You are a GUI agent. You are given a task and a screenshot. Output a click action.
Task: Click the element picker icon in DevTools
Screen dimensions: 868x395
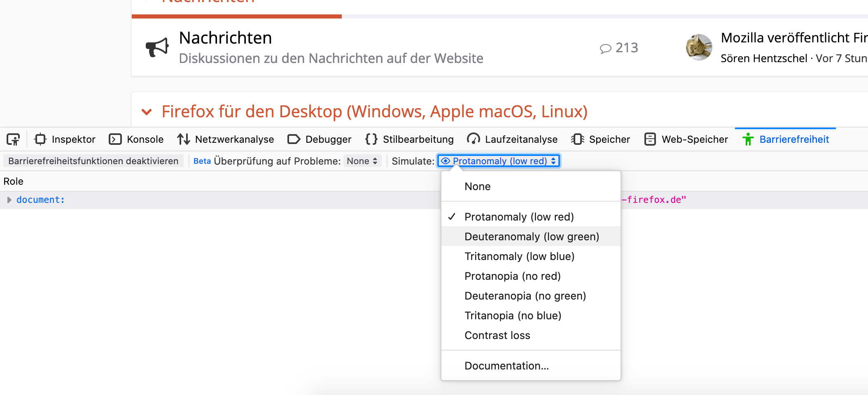click(x=13, y=139)
